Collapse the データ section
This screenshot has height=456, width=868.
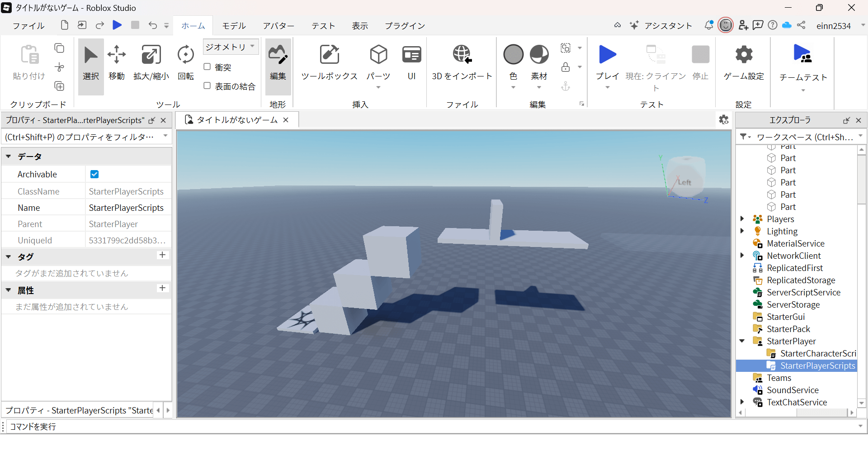coord(9,157)
